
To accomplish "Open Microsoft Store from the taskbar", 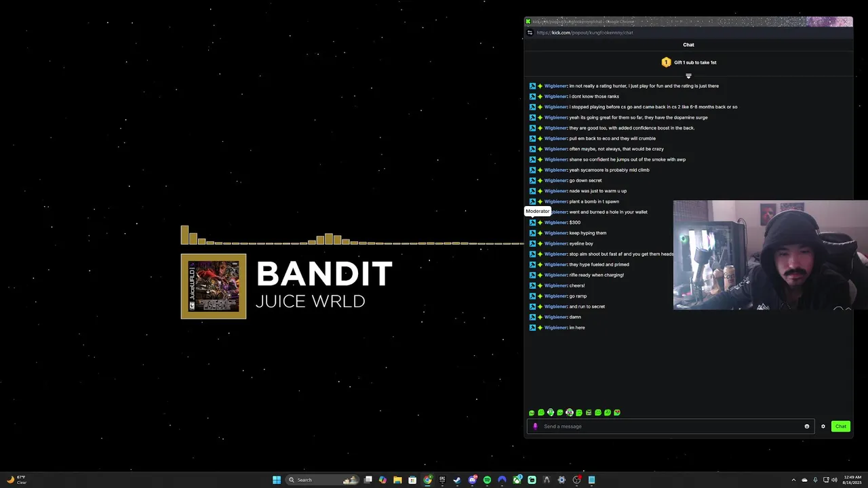I will pos(412,480).
